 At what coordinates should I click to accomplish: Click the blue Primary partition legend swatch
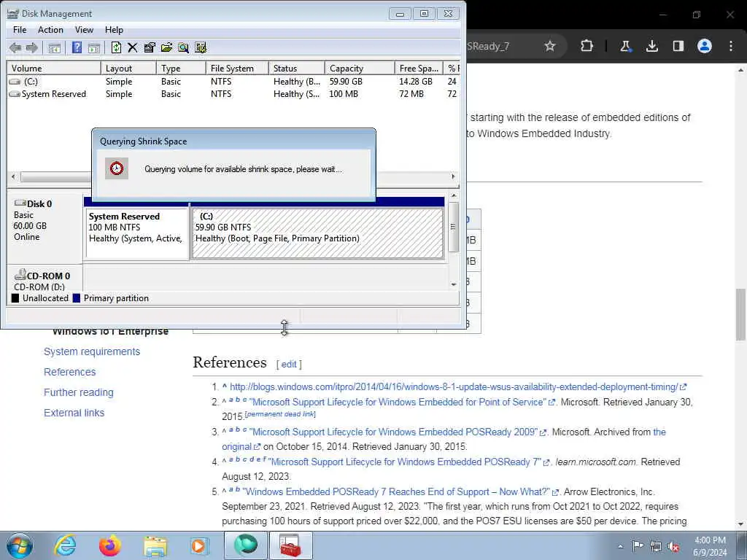point(77,298)
